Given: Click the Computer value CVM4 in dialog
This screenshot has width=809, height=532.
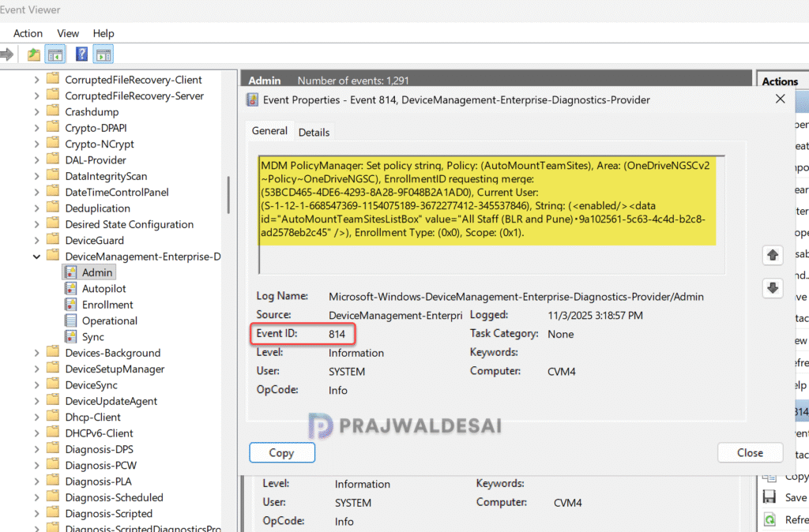Looking at the screenshot, I should (562, 372).
